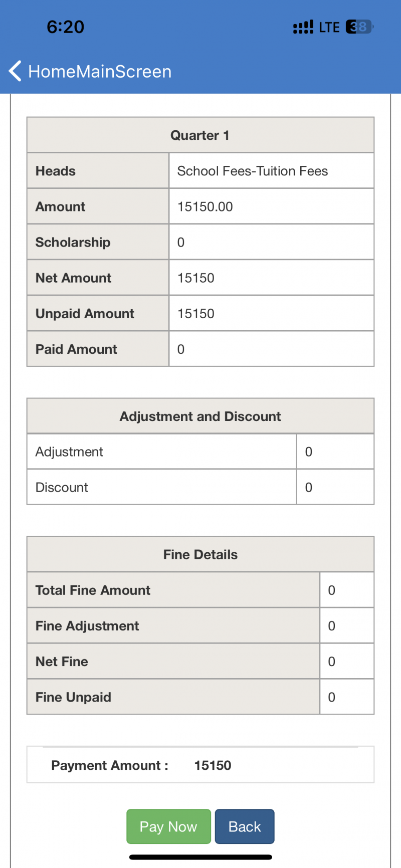401x868 pixels.
Task: Tap the Unpaid Amount row label
Action: pos(85,314)
